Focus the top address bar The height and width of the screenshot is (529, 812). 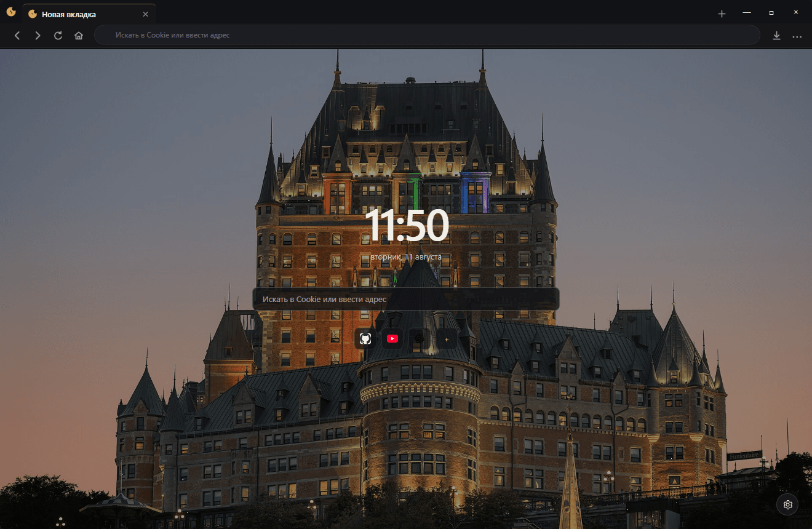[x=427, y=35]
